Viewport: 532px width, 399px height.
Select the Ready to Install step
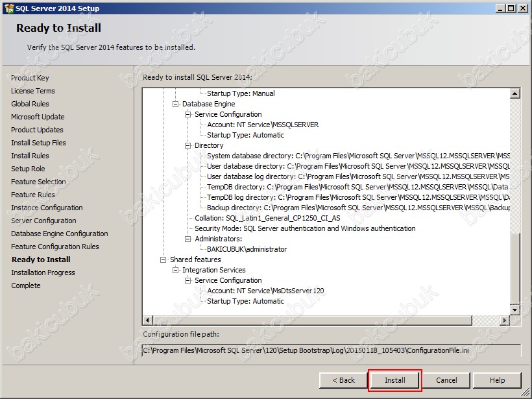point(41,260)
